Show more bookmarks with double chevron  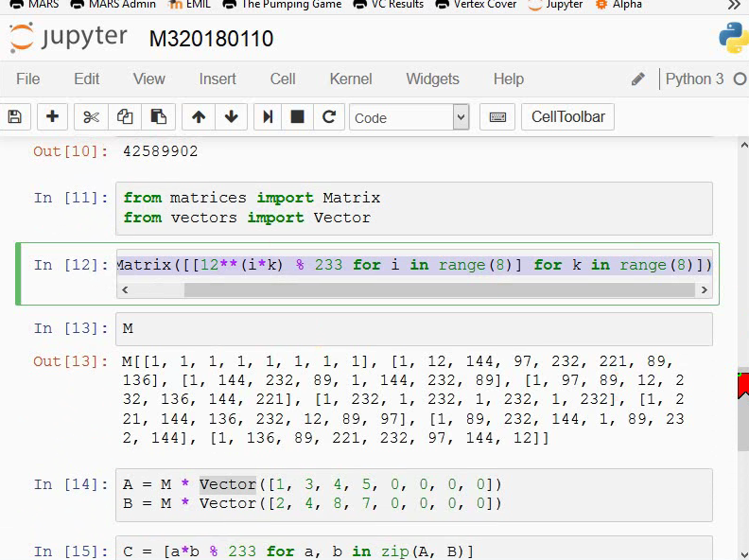click(x=734, y=5)
